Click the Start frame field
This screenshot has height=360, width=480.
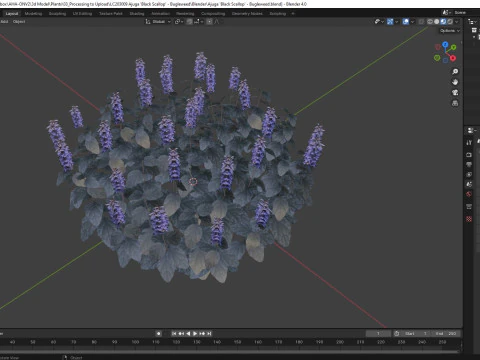[416, 333]
